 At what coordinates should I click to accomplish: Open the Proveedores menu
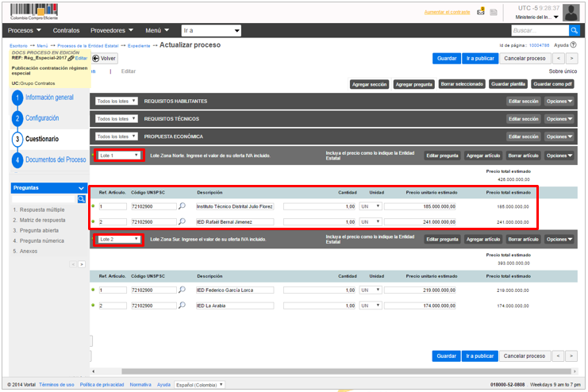click(112, 30)
